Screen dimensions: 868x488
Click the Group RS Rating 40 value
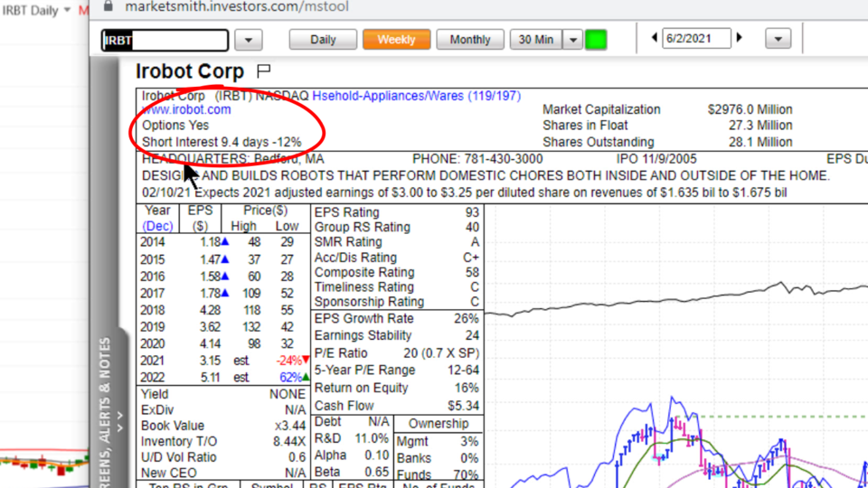[472, 228]
